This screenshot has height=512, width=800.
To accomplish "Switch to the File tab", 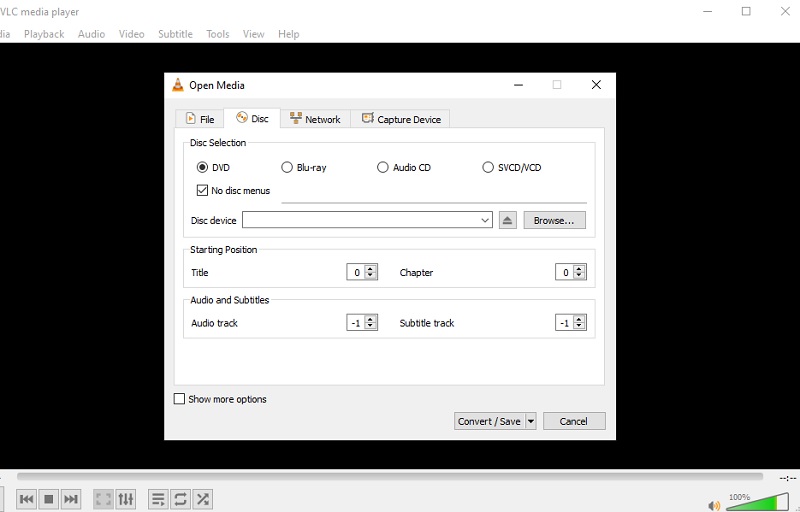I will coord(199,119).
